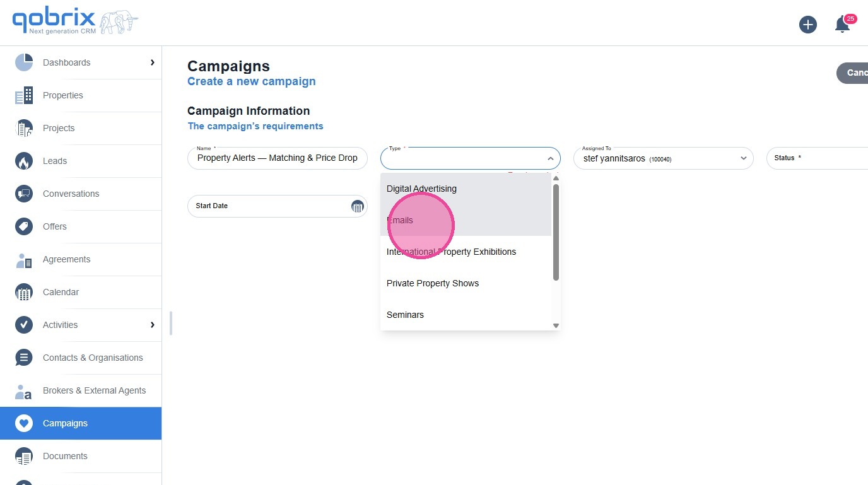Open the Conversations section
The height and width of the screenshot is (485, 868).
pos(81,194)
